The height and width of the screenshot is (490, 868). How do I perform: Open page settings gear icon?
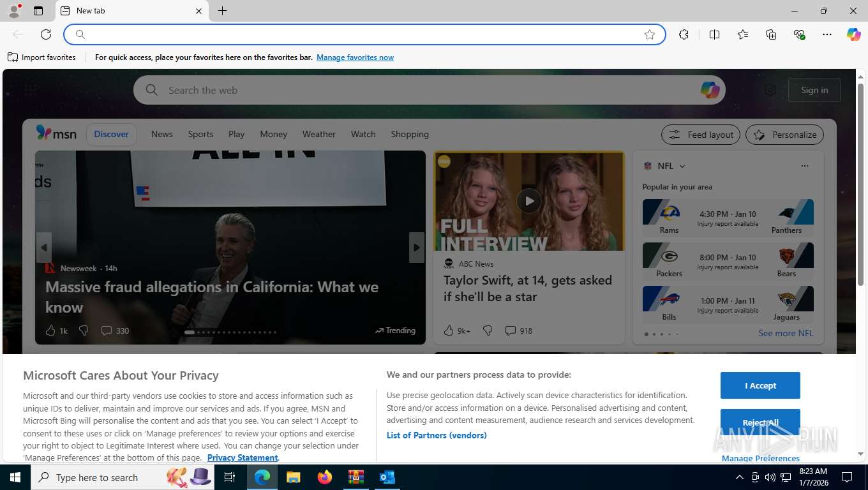pos(770,90)
